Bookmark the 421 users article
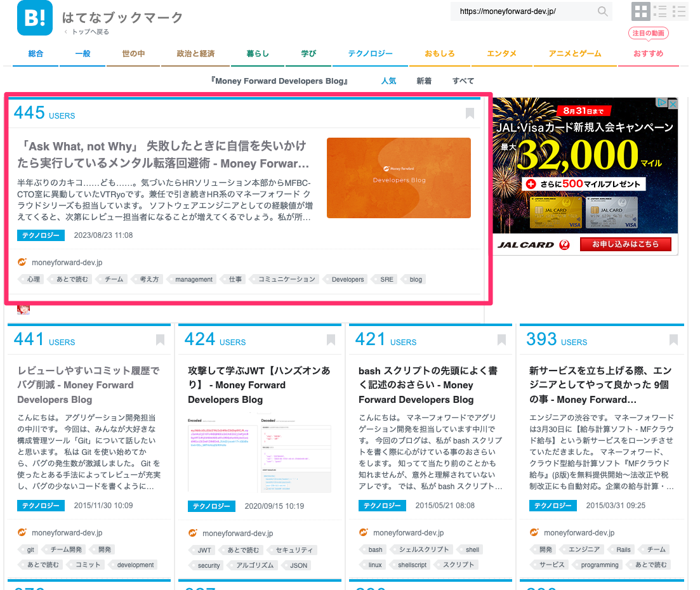The image size is (700, 590). (x=502, y=340)
